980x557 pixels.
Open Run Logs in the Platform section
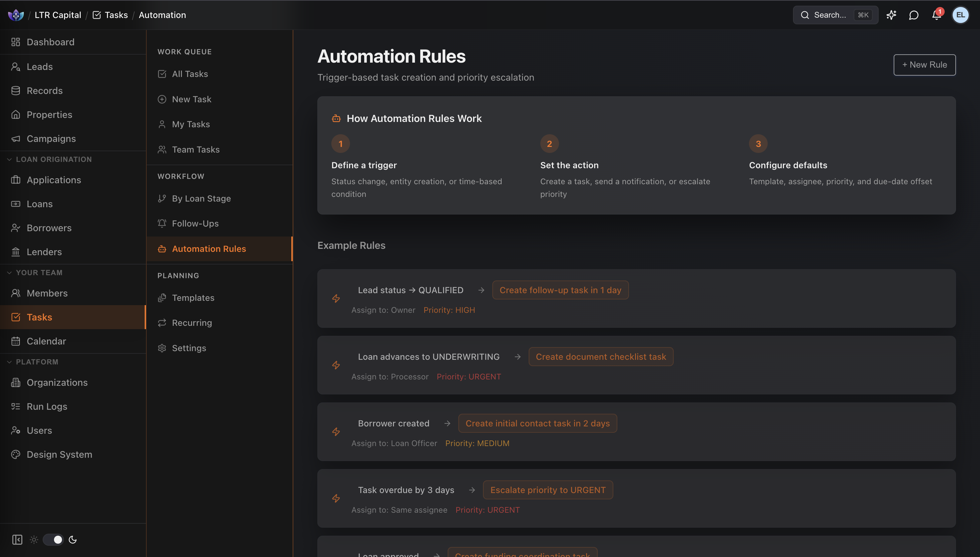tap(47, 406)
